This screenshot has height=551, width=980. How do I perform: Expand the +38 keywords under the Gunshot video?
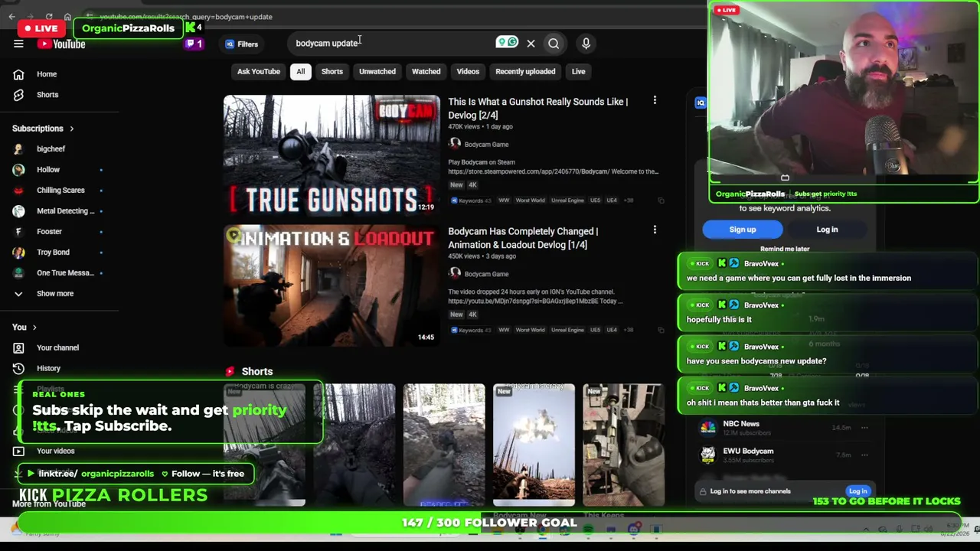click(628, 201)
